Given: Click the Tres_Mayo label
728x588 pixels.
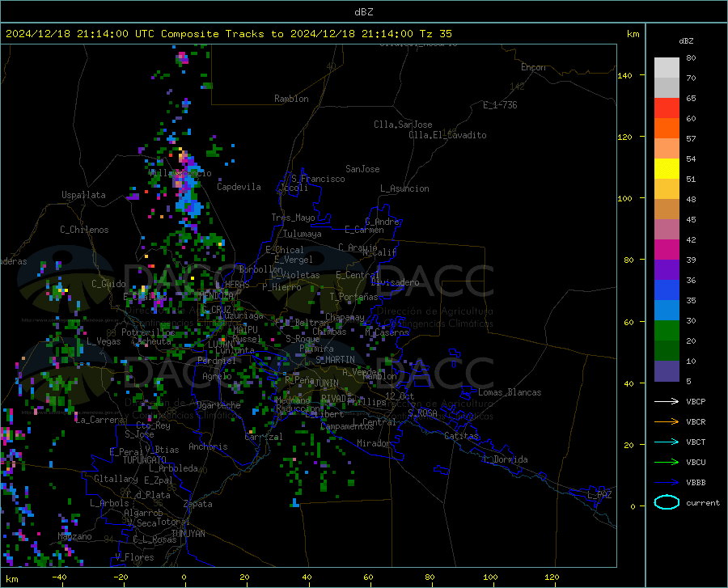Looking at the screenshot, I should (x=293, y=218).
